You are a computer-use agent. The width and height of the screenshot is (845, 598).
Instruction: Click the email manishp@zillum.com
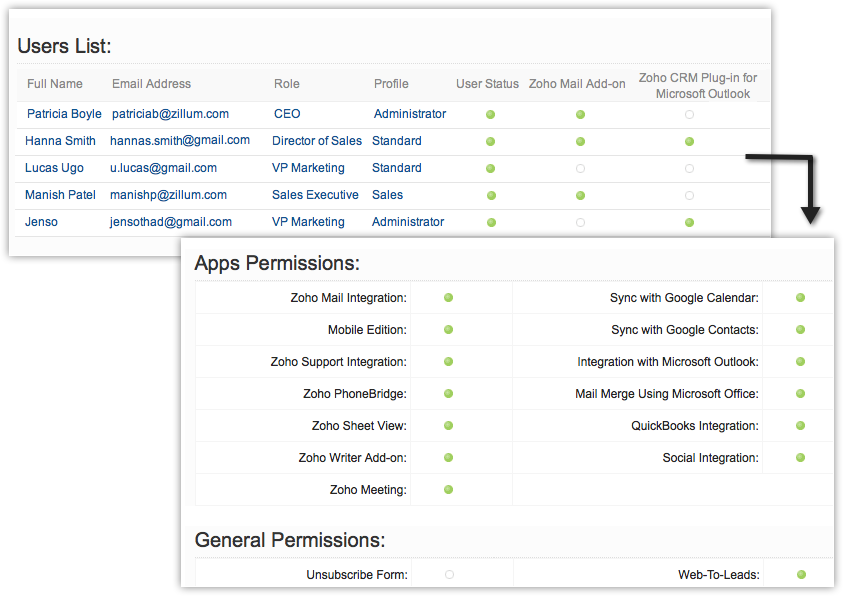(168, 195)
